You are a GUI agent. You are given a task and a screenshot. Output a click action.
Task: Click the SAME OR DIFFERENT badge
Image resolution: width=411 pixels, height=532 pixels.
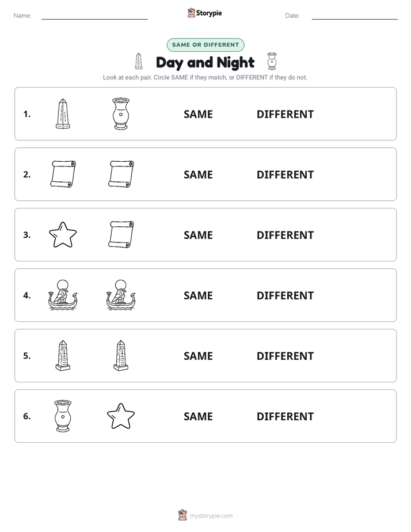(205, 45)
